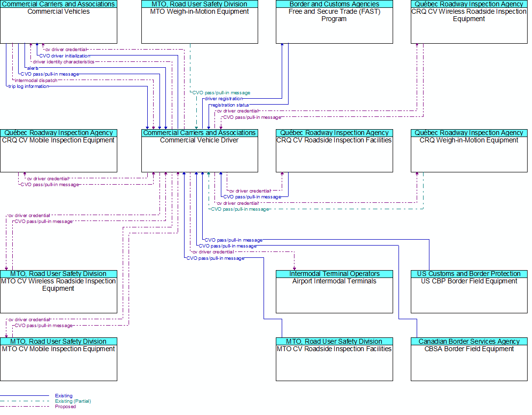Viewport: 532px width, 415px height.
Task: Select the 'intermodal dispatch' flow label
Action: pyautogui.click(x=36, y=81)
